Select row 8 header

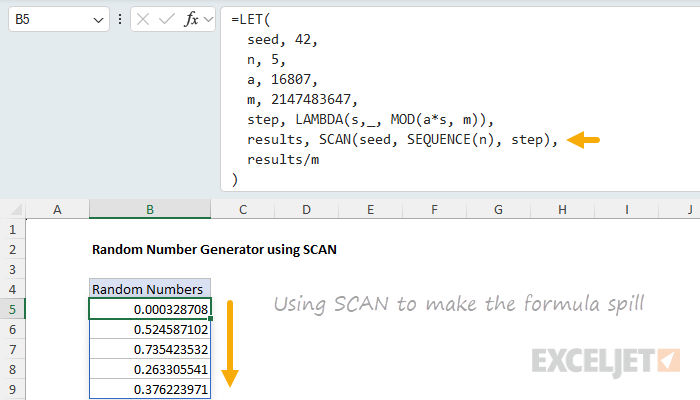pos(12,370)
